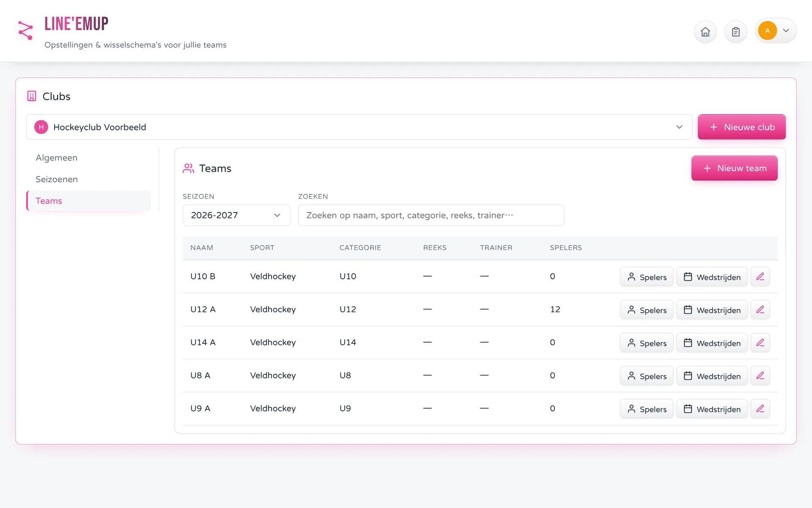Click the REEKS column header
The image size is (812, 508).
tap(435, 248)
